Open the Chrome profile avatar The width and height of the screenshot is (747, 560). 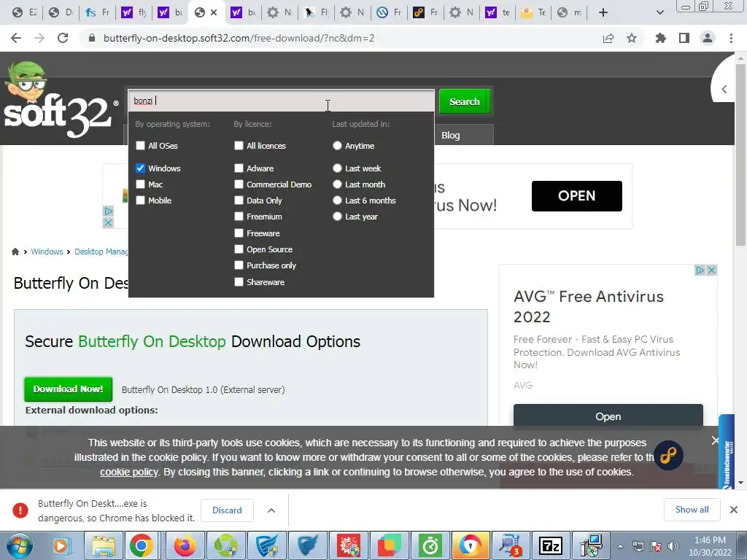coord(708,38)
